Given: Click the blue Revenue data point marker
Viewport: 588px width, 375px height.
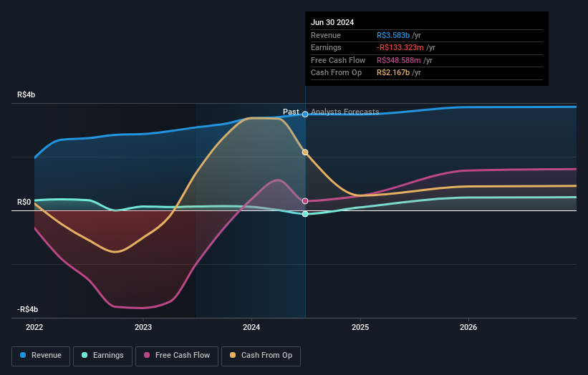Looking at the screenshot, I should pyautogui.click(x=305, y=115).
